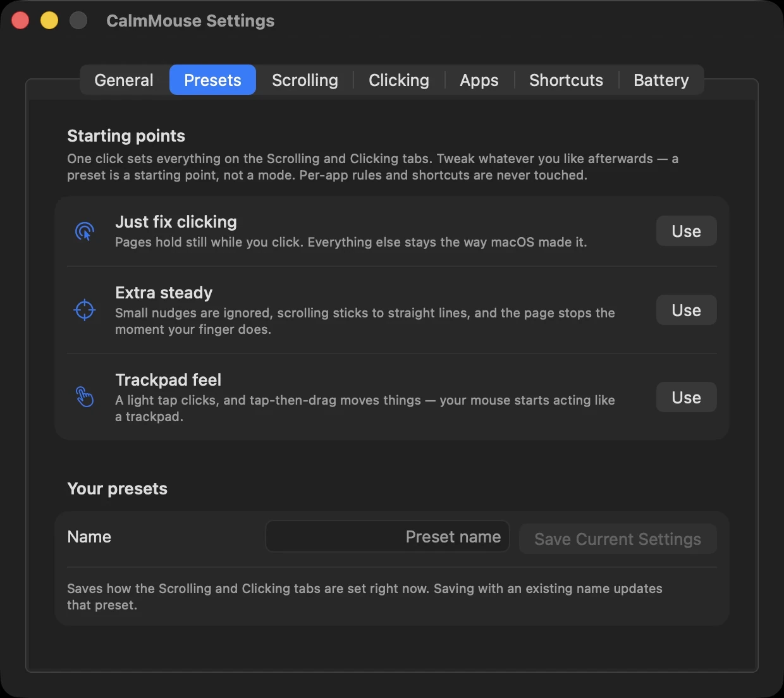Click the Just fix clicking cursor icon
The image size is (784, 698).
(x=85, y=231)
